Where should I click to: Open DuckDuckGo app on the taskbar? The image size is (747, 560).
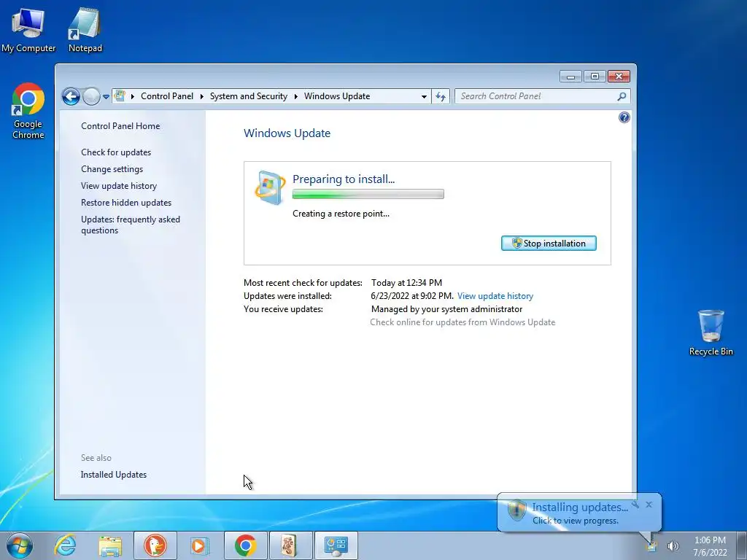(155, 545)
